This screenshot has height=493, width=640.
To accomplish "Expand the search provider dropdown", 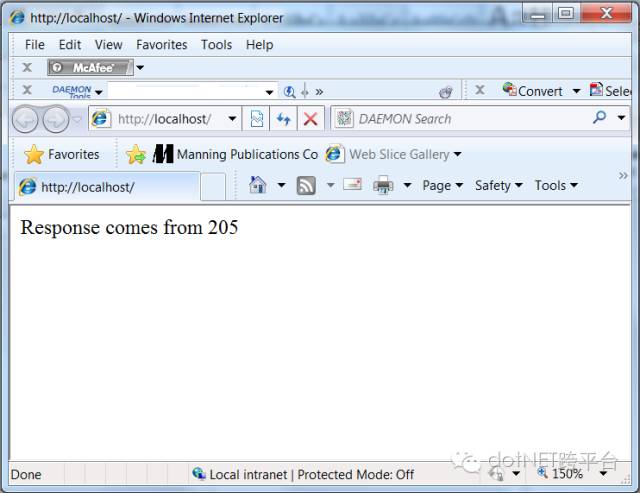I will click(x=621, y=118).
